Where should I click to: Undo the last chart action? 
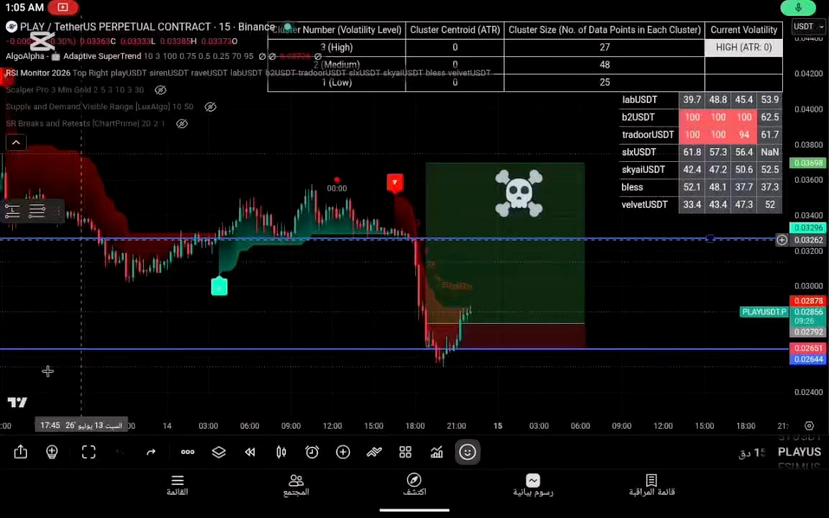120,452
